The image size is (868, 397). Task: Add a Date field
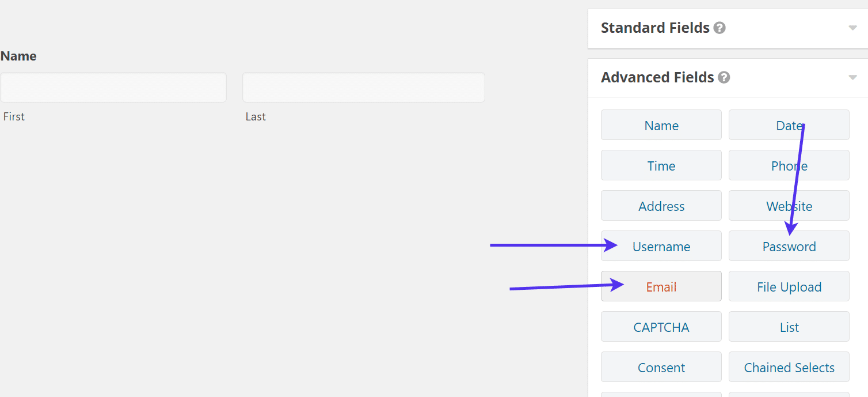click(789, 125)
